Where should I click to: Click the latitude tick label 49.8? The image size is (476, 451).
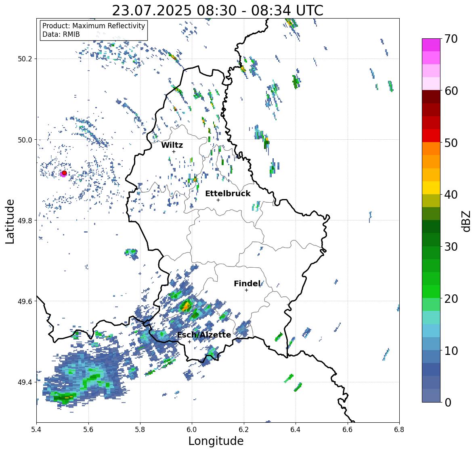25,220
